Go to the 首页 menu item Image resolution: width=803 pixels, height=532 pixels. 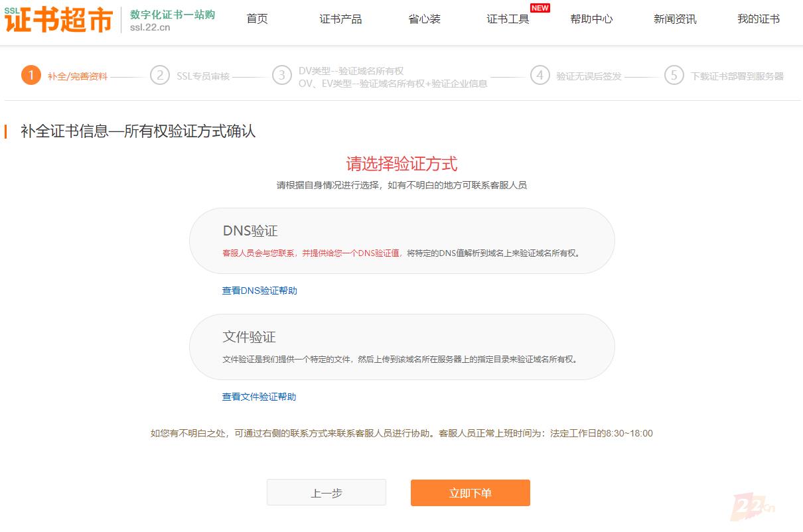tap(257, 19)
